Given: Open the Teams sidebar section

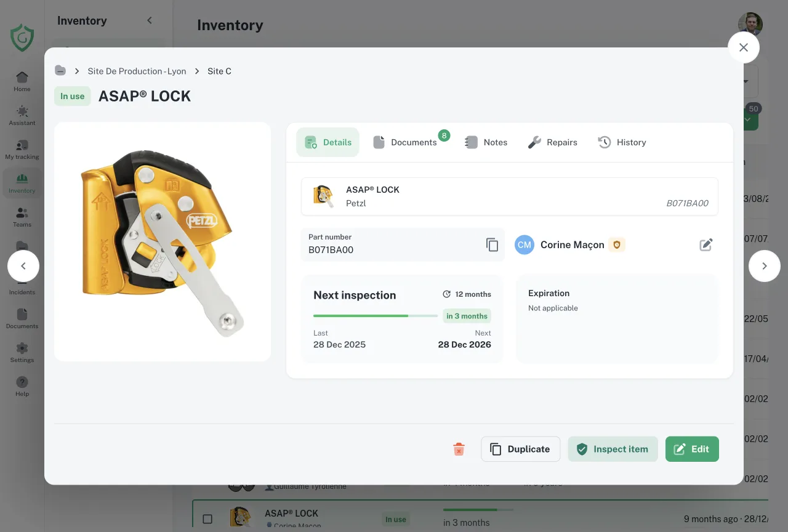Looking at the screenshot, I should [22, 217].
